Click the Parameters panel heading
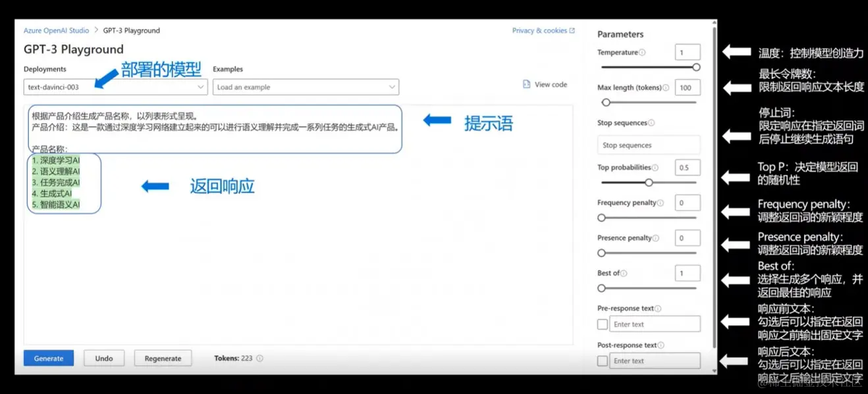Screen dimensions: 868x394 click(x=620, y=34)
